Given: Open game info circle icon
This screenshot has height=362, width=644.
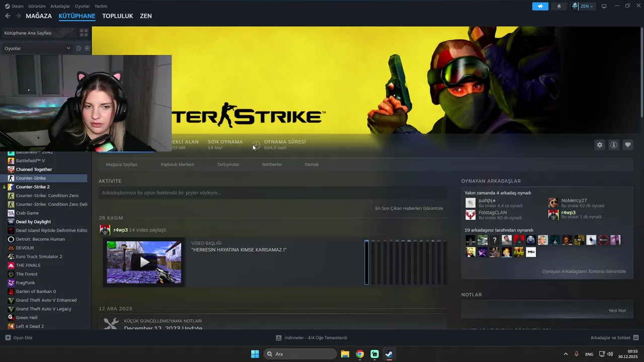Looking at the screenshot, I should click(x=614, y=145).
